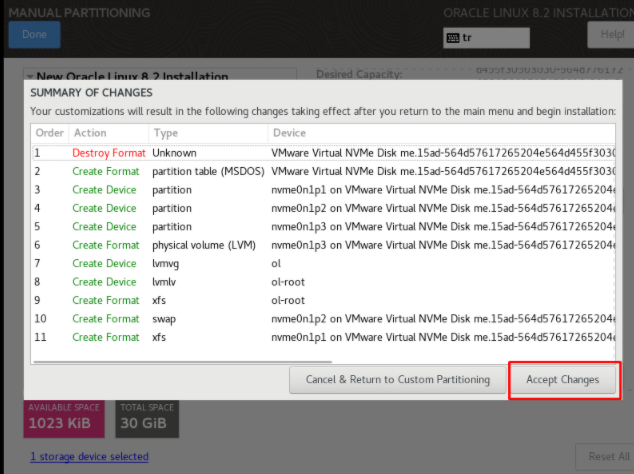Click the MANUAL PARTITIONING heading
Viewport: 634px width, 474px height.
click(79, 13)
